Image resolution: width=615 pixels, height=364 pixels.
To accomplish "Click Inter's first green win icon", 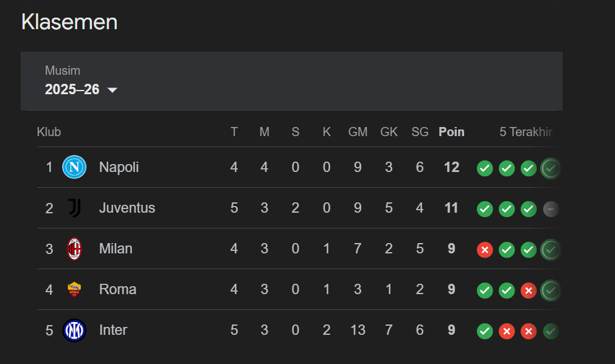I will click(x=485, y=331).
